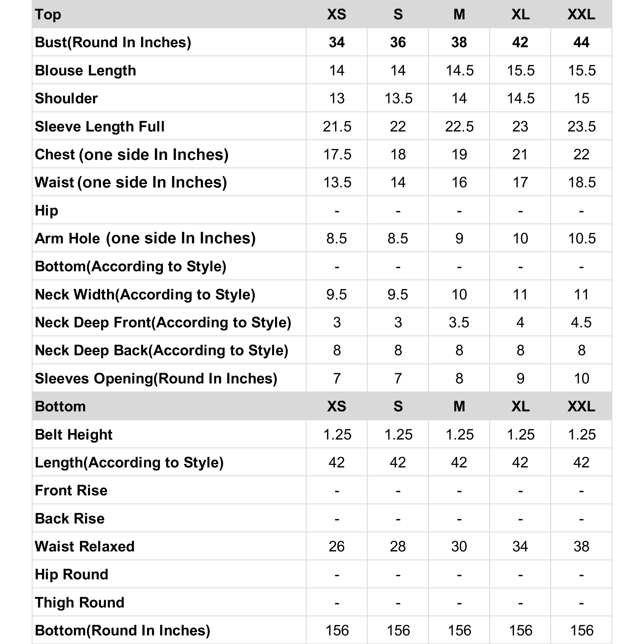Click Neck Deep Front value 4.5
This screenshot has width=644, height=644.
pos(581,323)
